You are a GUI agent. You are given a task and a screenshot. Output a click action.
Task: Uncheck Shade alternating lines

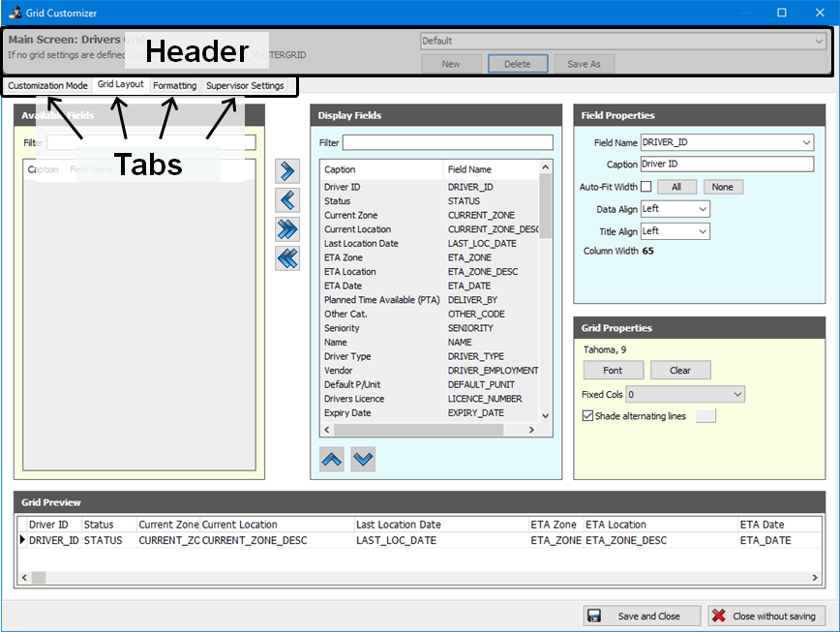click(x=588, y=416)
